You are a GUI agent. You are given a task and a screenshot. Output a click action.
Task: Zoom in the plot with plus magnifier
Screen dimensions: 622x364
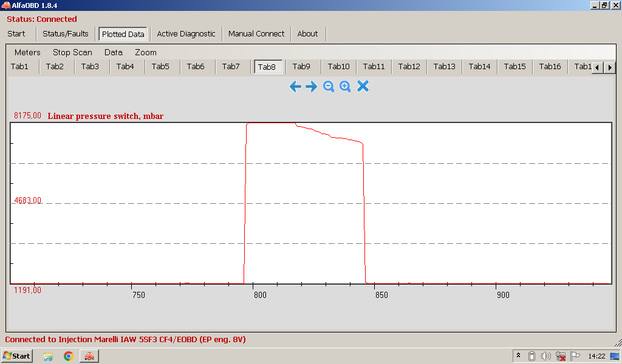click(345, 87)
